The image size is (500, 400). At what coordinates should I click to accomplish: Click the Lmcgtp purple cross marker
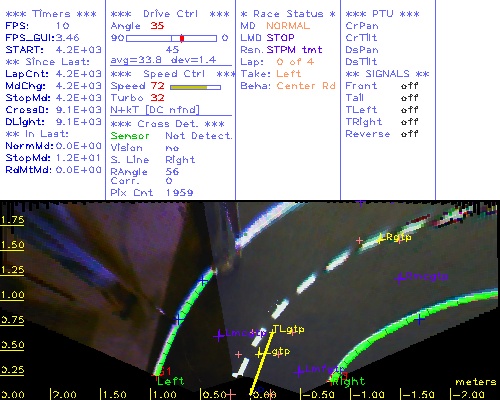click(219, 336)
